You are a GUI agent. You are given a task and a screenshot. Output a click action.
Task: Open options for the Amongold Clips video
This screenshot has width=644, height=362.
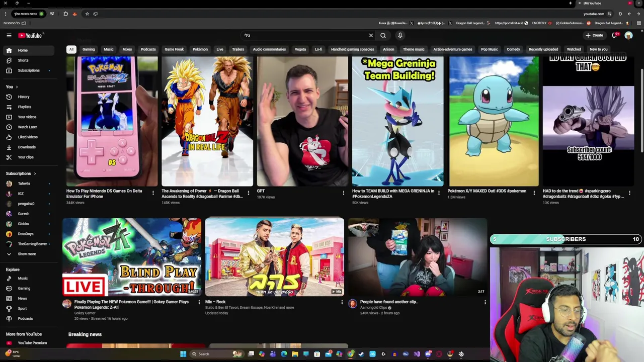click(485, 302)
